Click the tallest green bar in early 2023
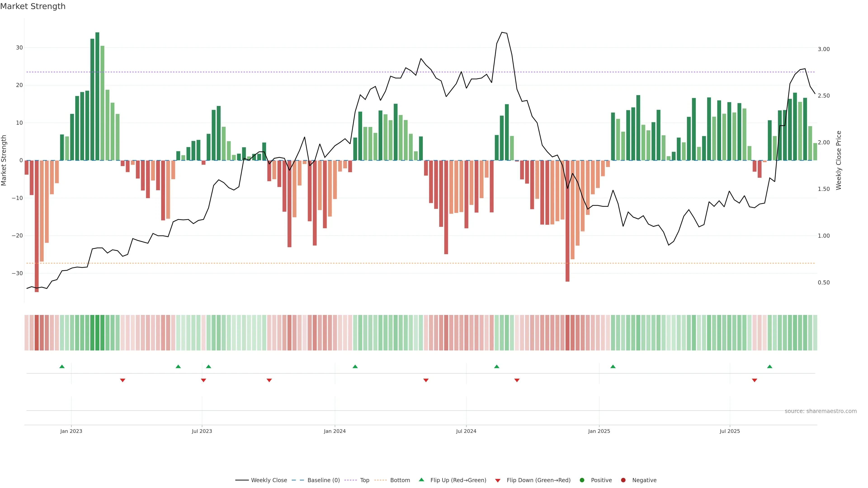The height and width of the screenshot is (488, 868). [x=97, y=96]
